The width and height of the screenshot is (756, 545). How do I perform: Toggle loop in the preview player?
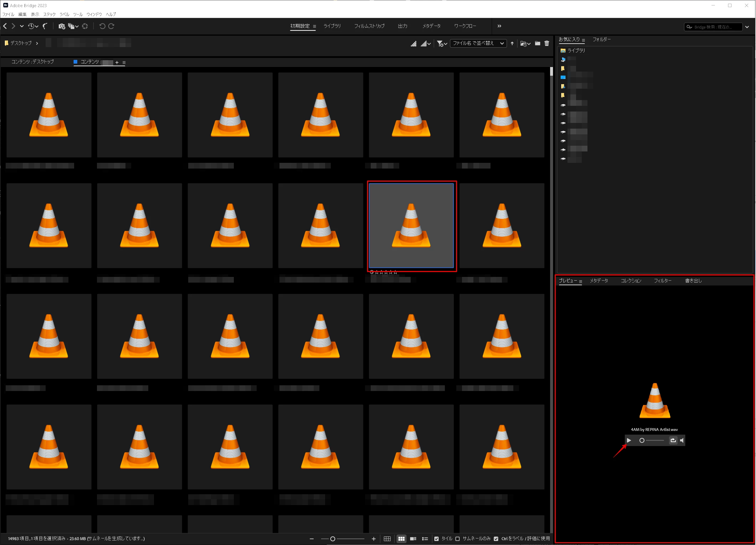pyautogui.click(x=673, y=440)
